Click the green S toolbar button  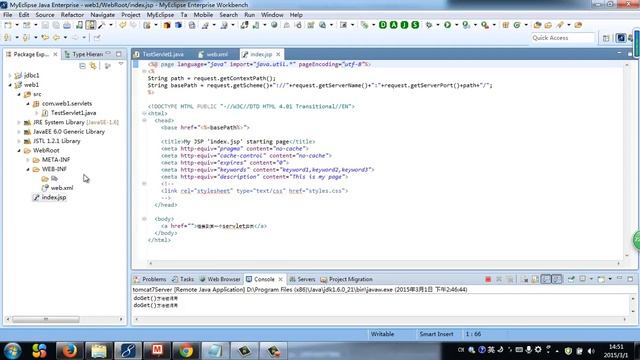[x=415, y=25]
